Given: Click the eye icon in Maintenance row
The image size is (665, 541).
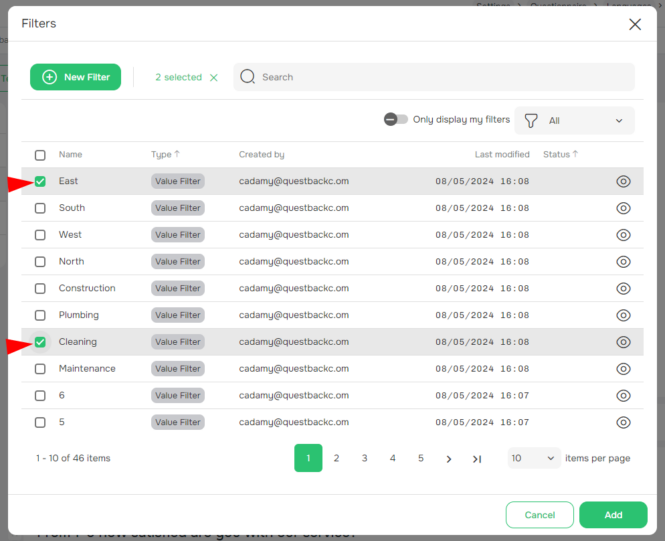Looking at the screenshot, I should pos(623,369).
